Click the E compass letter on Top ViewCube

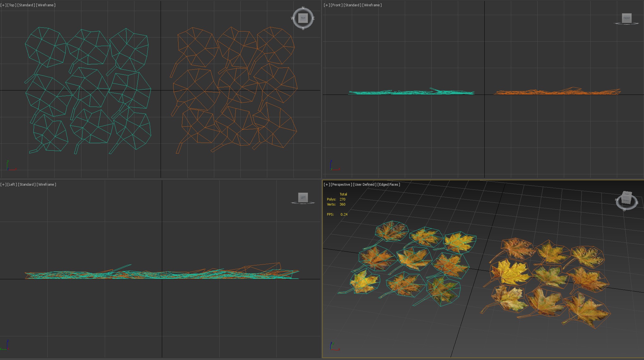[313, 18]
